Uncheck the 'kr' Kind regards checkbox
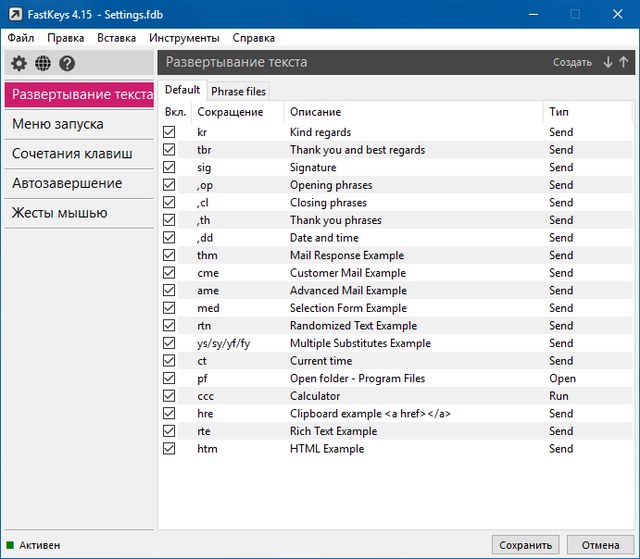Viewport: 640px width, 559px height. (x=169, y=132)
